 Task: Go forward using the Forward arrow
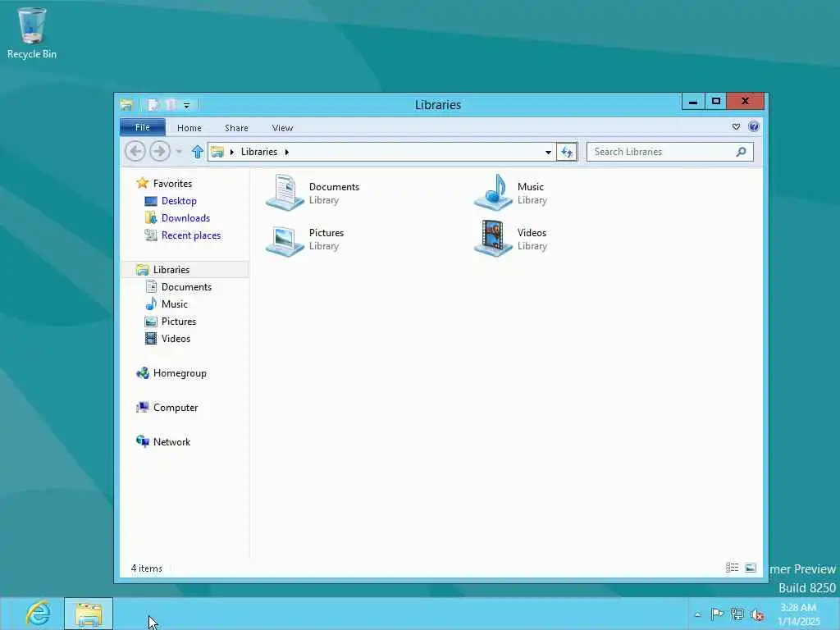[160, 152]
